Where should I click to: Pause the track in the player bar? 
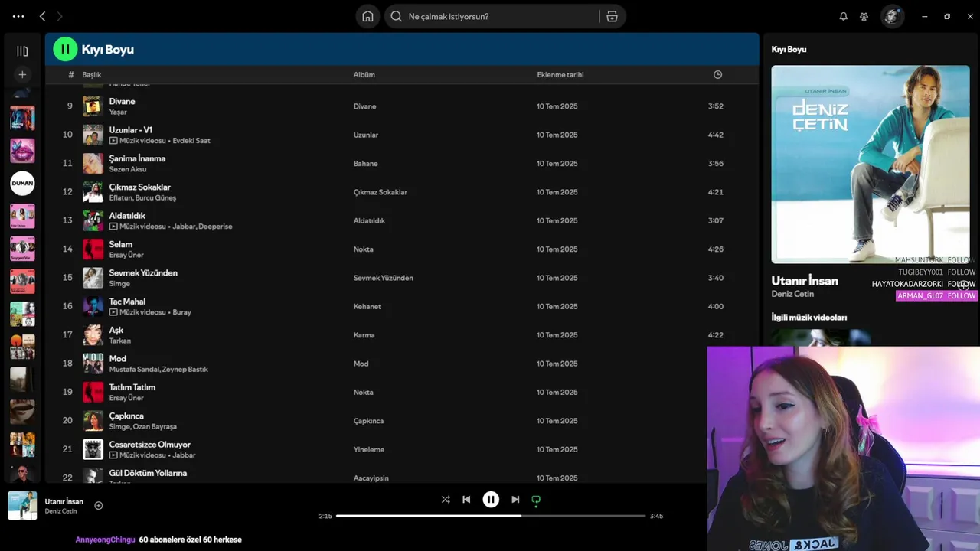pos(491,499)
